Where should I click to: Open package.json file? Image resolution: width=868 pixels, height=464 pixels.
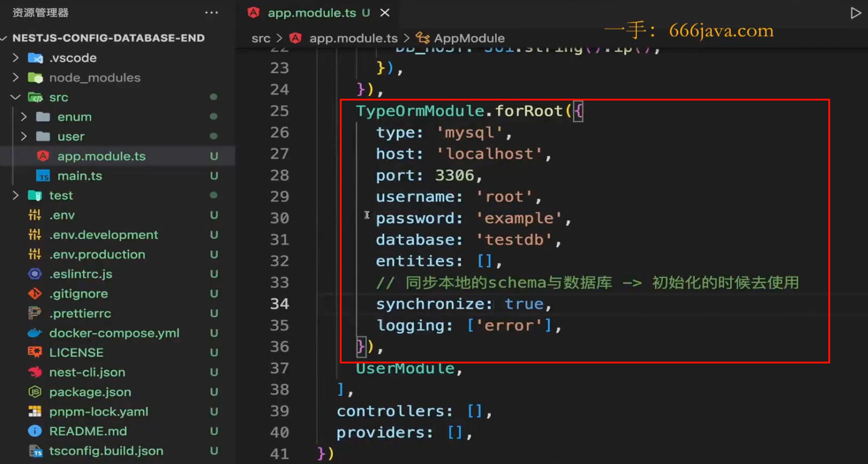[x=90, y=392]
